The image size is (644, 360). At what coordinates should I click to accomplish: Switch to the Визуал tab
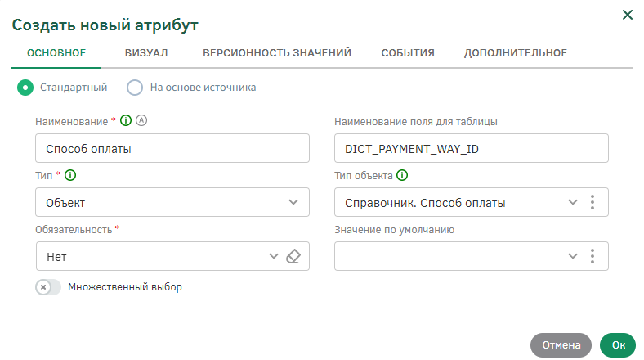point(146,53)
